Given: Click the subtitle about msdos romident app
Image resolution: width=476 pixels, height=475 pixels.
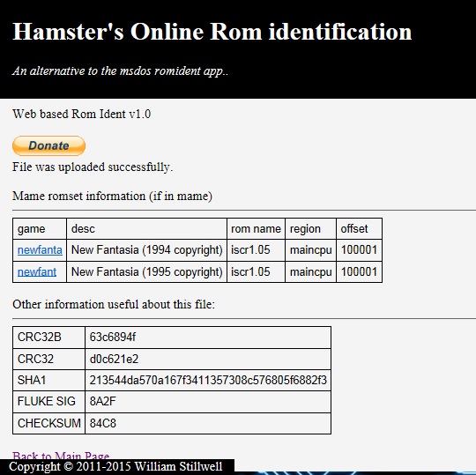Looking at the screenshot, I should pos(120,71).
